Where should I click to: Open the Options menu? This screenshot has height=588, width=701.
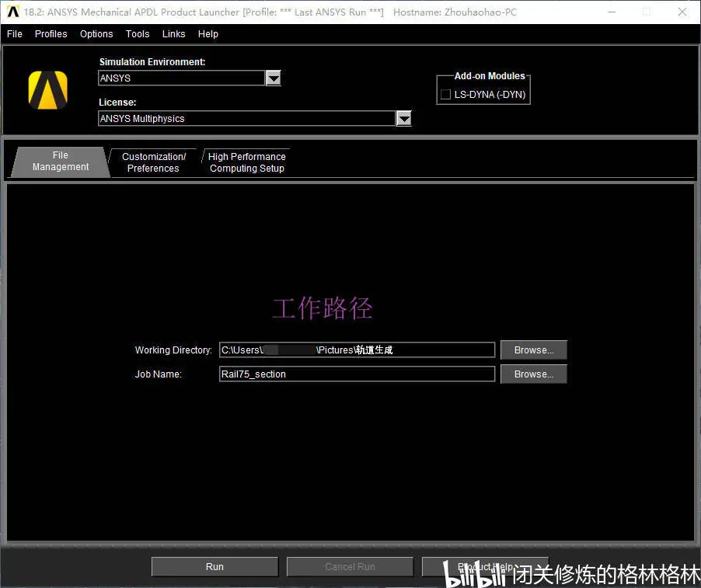(x=96, y=34)
